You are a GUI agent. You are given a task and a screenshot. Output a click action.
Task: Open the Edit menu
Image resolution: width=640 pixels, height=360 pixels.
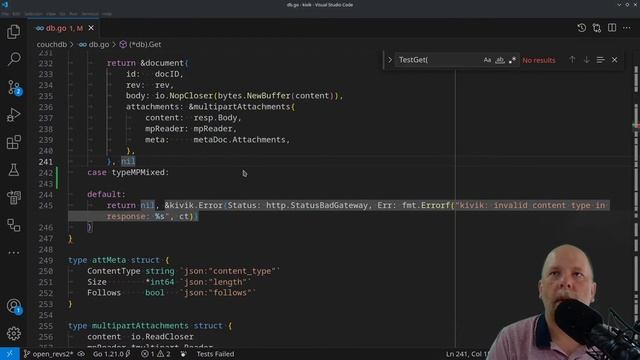[x=16, y=14]
